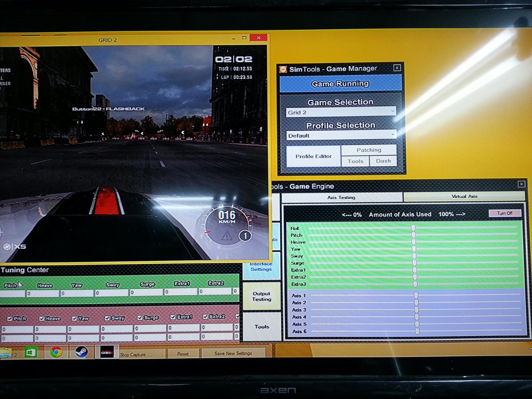Click the Tuning Center title text
Screen dimensions: 532x399
25,270
